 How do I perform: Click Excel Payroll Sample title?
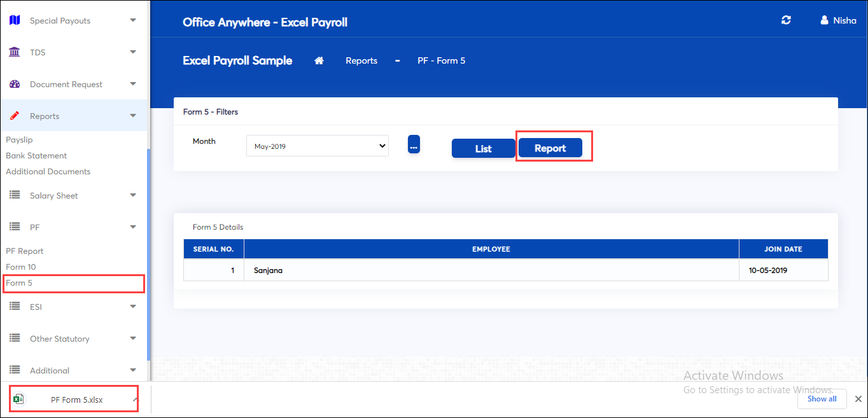click(x=237, y=60)
